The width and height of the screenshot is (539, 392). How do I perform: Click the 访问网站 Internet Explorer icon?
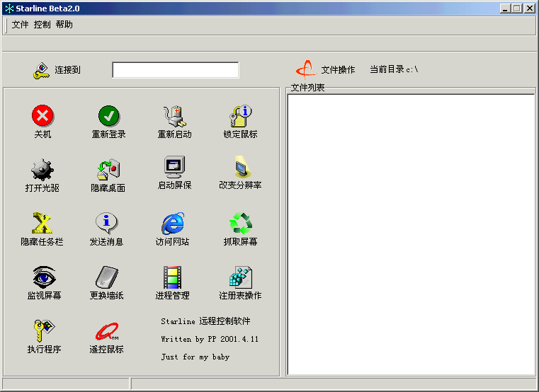(173, 223)
